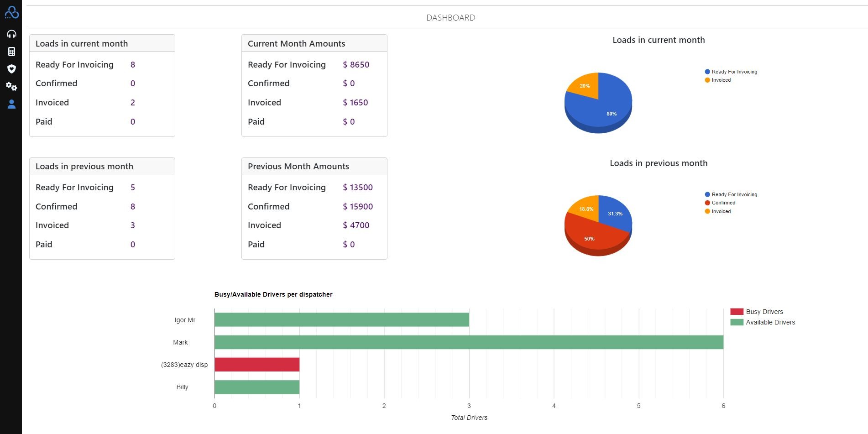Click the 'Billy' dispatcher label
868x434 pixels.
182,387
